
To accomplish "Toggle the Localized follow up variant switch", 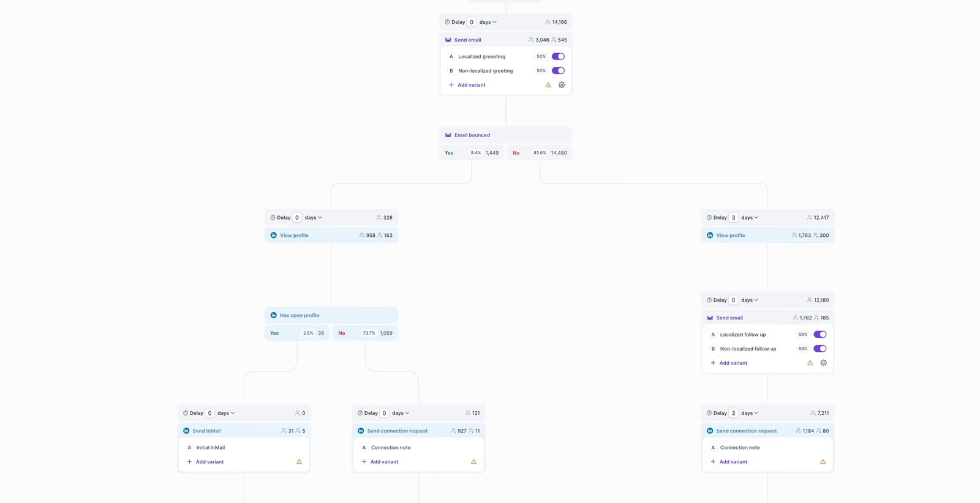I will coord(820,334).
